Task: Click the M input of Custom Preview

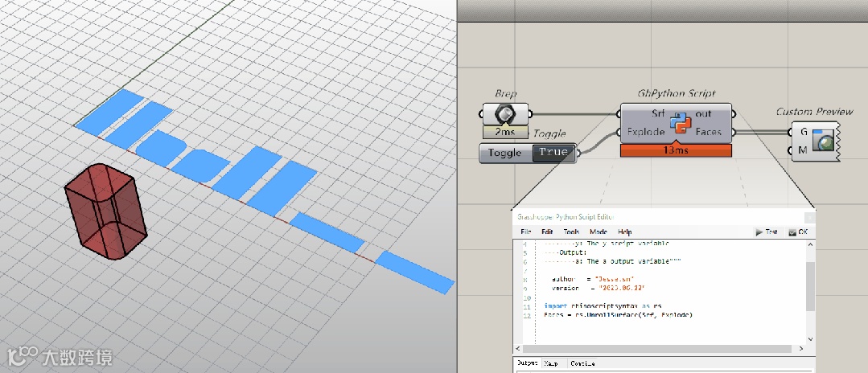Action: click(803, 150)
